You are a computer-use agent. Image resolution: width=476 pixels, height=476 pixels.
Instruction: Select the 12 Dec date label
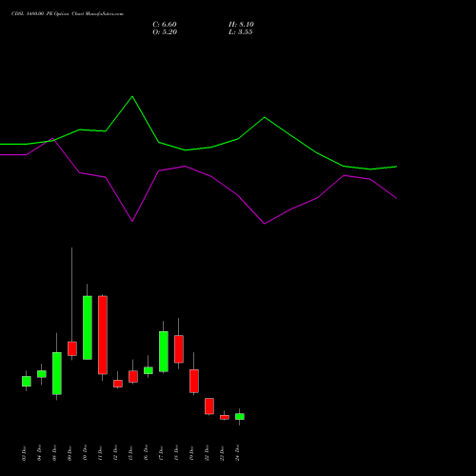[115, 453]
